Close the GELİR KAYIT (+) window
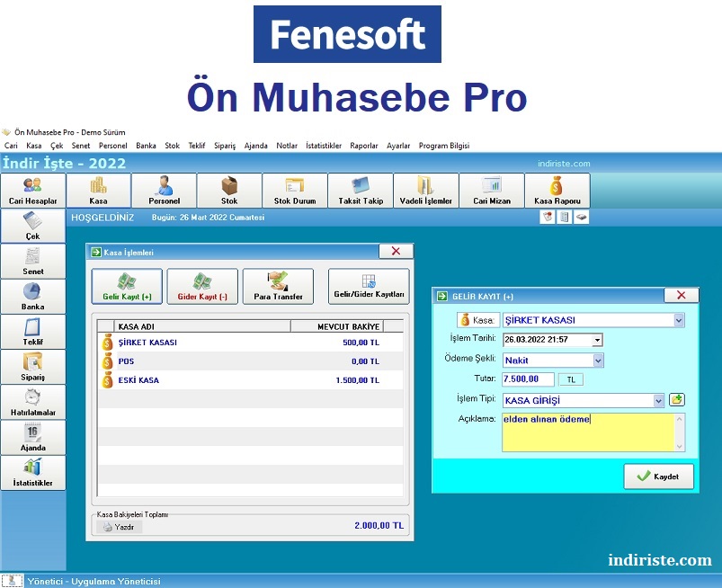722x588 pixels. click(x=681, y=295)
